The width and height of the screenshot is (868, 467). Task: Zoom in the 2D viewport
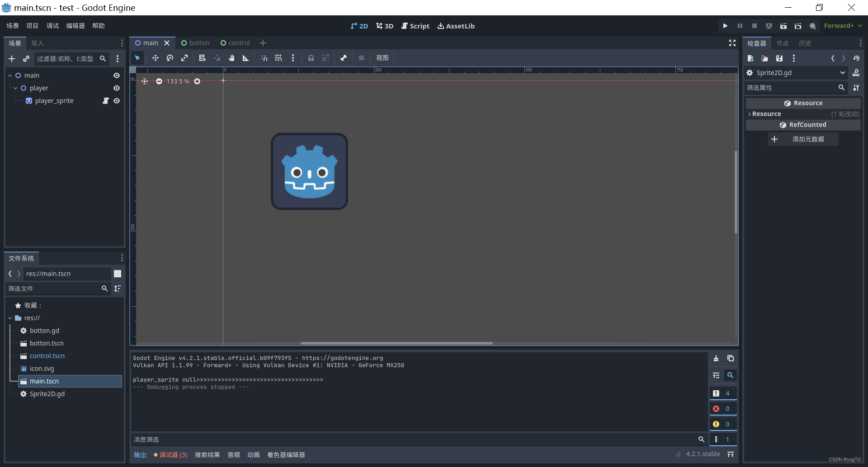point(197,81)
